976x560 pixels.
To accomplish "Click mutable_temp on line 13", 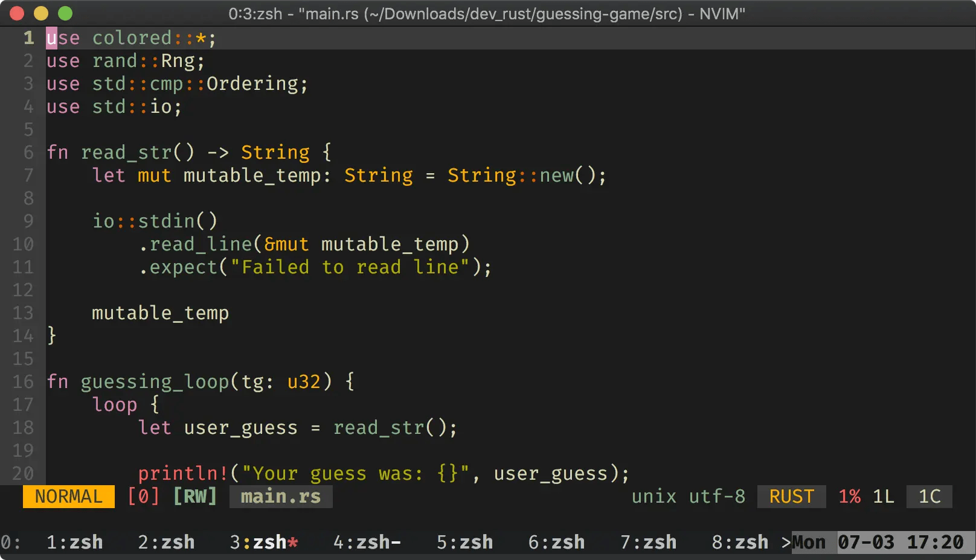I will pyautogui.click(x=160, y=313).
